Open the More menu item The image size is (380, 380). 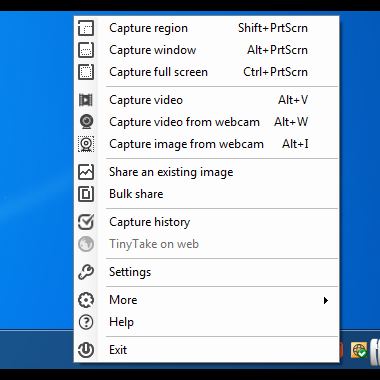[206, 300]
